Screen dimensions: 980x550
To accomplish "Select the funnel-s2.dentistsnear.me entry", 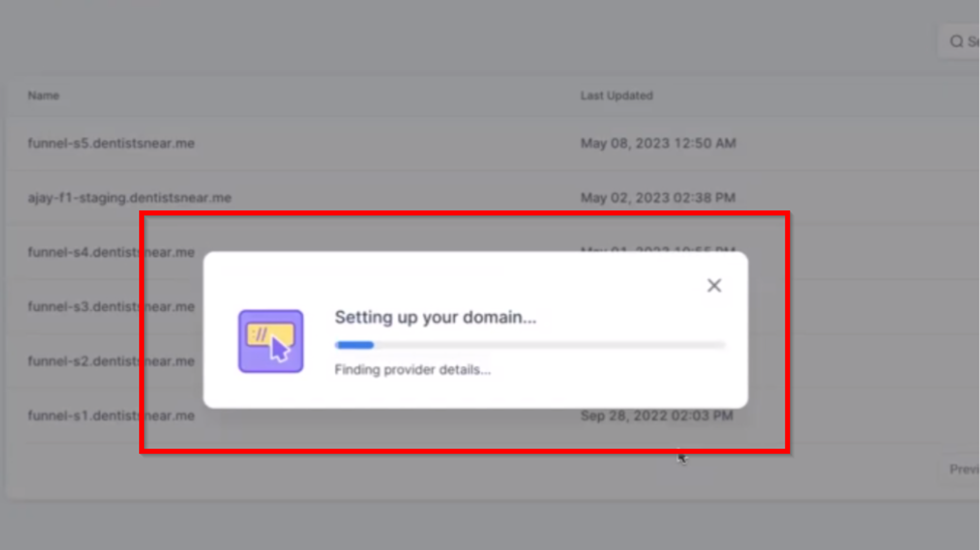I will [111, 361].
